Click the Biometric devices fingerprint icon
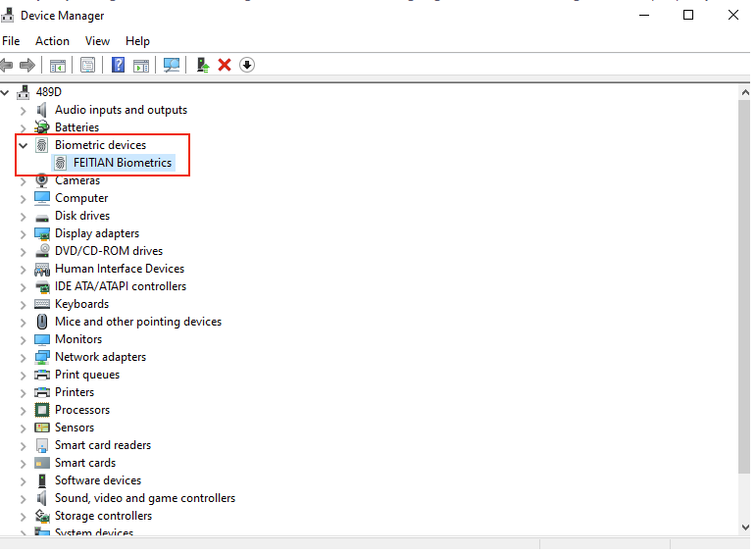 click(42, 145)
